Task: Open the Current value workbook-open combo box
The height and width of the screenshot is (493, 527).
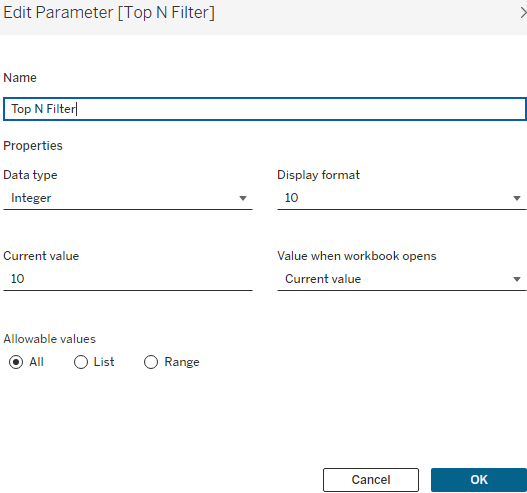Action: (402, 279)
